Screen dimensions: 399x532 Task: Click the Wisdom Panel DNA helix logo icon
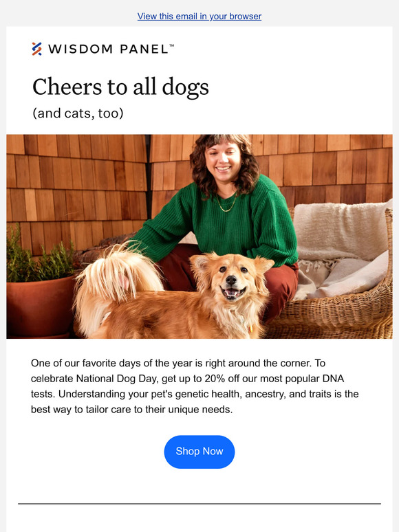[36, 49]
